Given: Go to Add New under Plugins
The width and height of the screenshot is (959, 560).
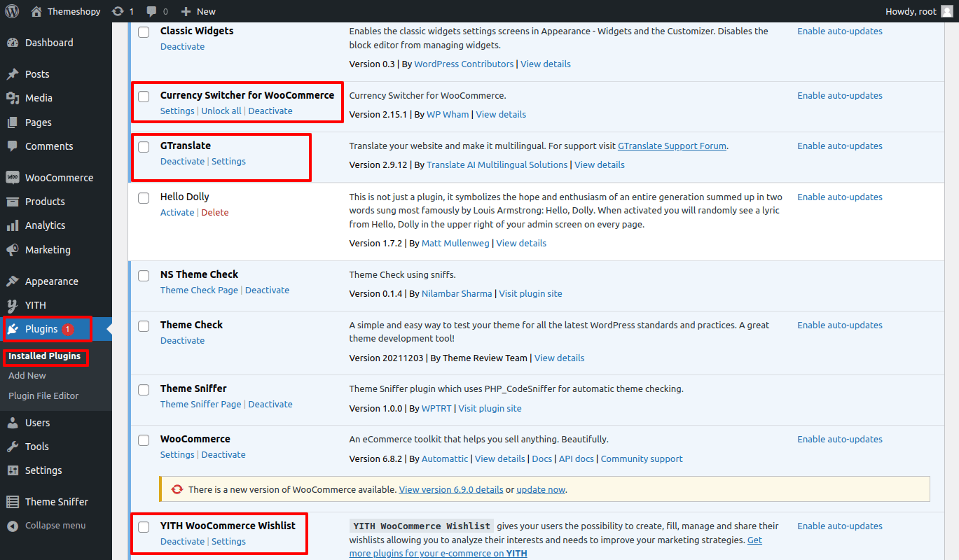Looking at the screenshot, I should coord(27,376).
